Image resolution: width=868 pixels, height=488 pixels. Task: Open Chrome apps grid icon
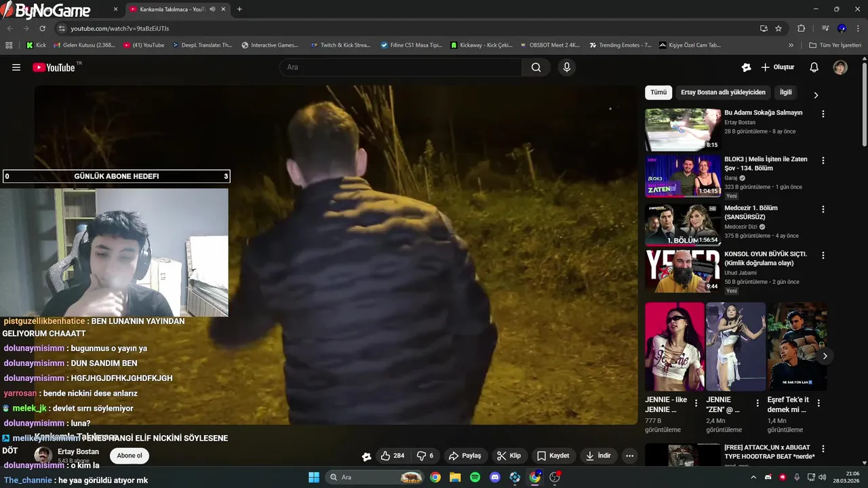[x=9, y=45]
